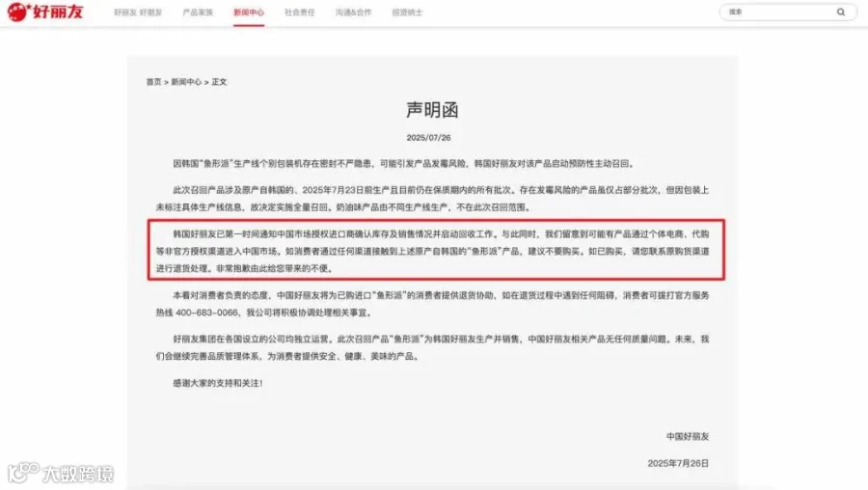
Task: Click the 声明函 article title
Action: click(432, 110)
